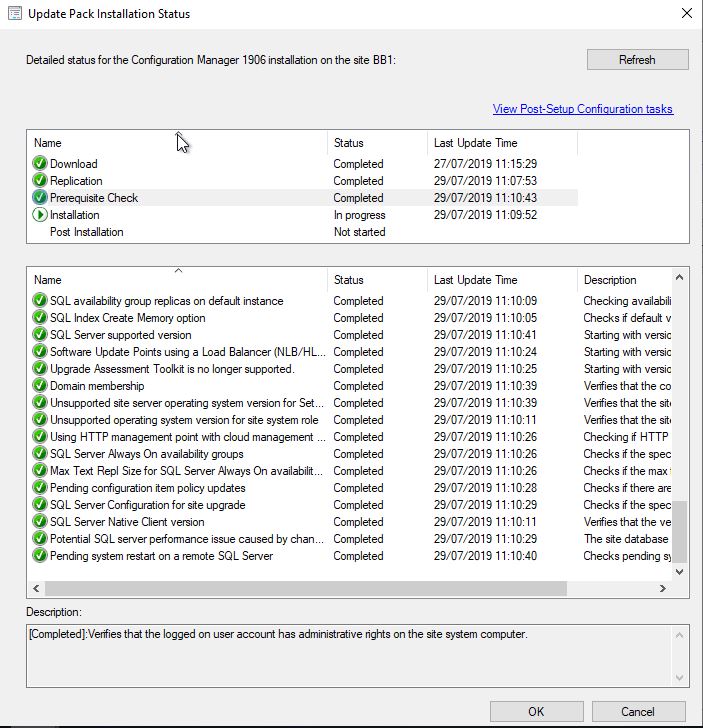Click check icon for Pending configuration item policy updates
Image resolution: width=703 pixels, height=728 pixels.
(x=40, y=488)
